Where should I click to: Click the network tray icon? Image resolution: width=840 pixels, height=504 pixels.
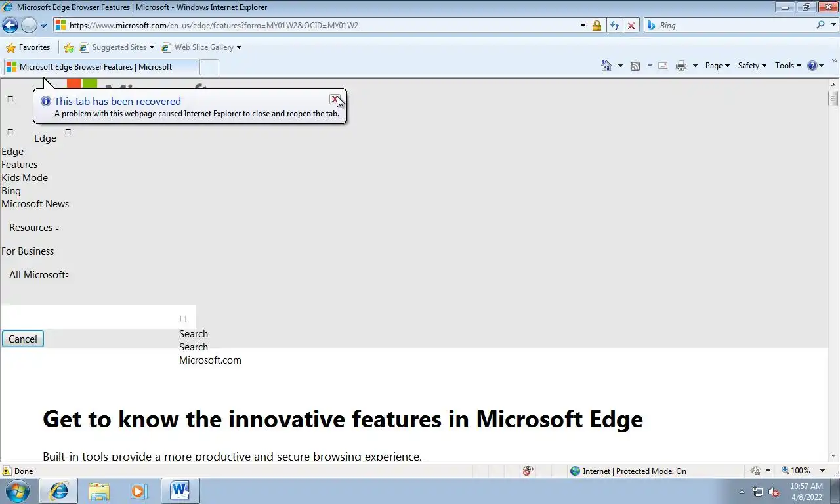[758, 492]
